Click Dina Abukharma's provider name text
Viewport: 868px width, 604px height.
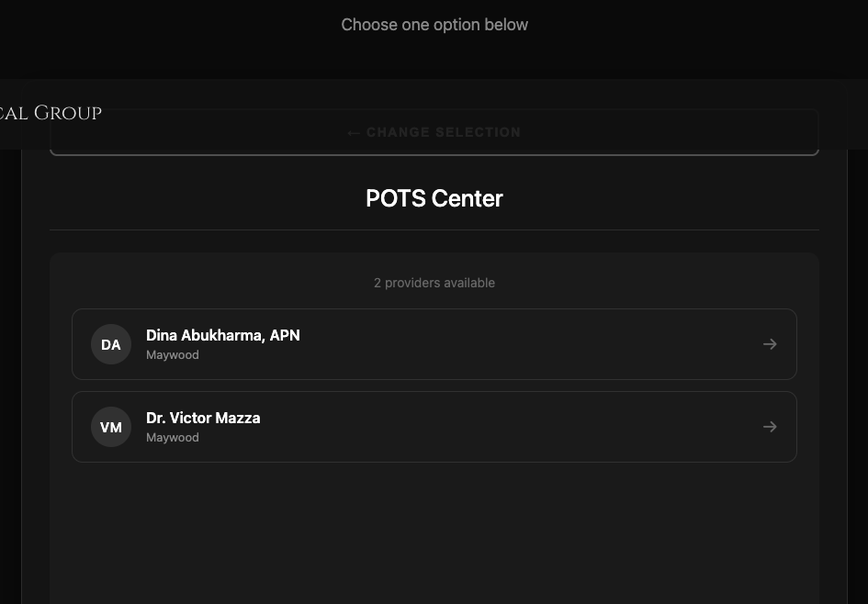point(222,335)
